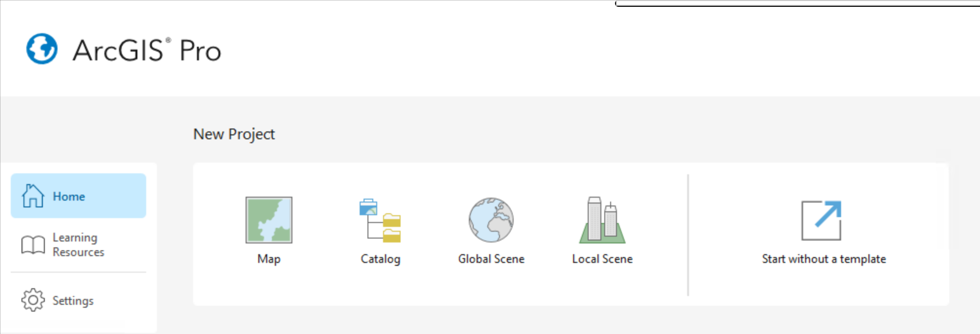Image resolution: width=980 pixels, height=334 pixels.
Task: Choose the Local Scene buildings icon
Action: 602,220
